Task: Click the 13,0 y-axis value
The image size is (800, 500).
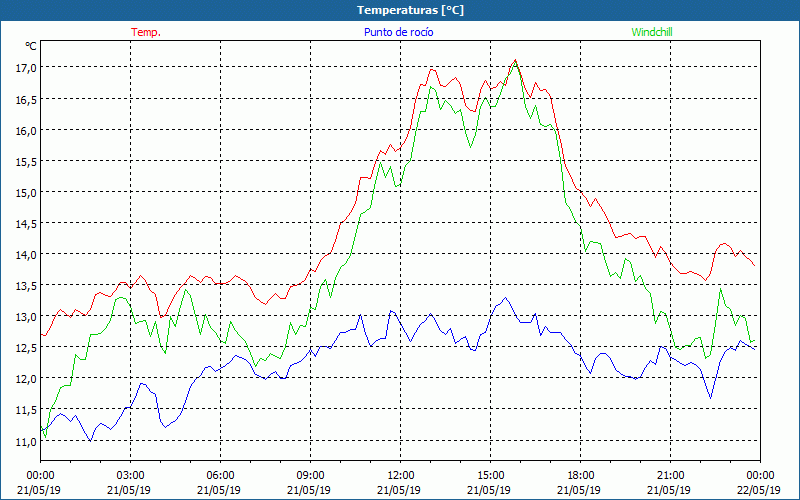Action: [26, 317]
